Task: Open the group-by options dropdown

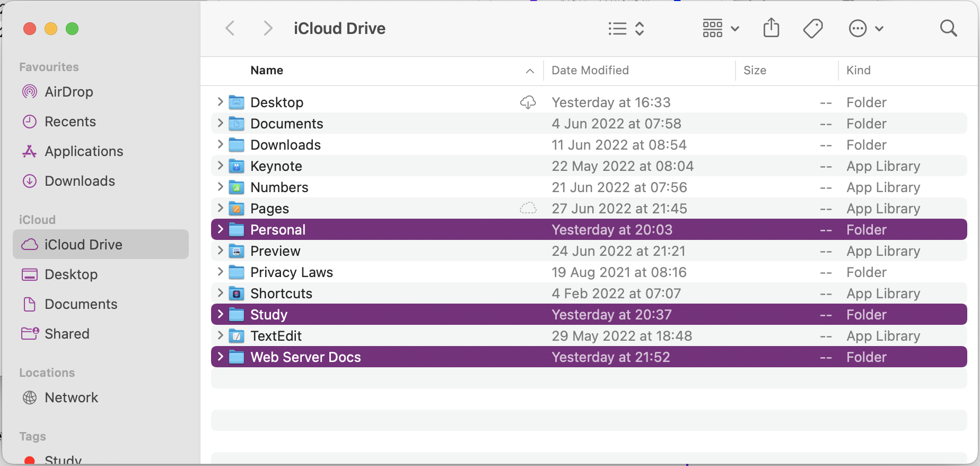Action: (x=720, y=28)
